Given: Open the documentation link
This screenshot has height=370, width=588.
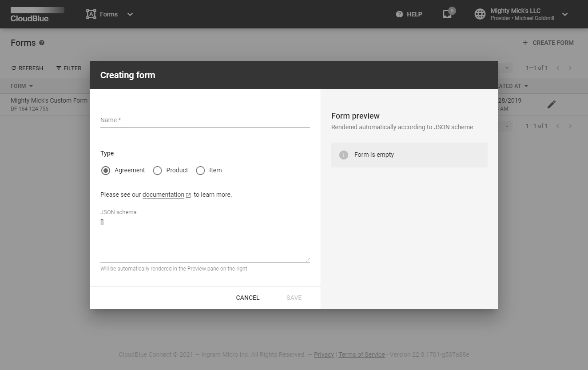Looking at the screenshot, I should click(163, 195).
